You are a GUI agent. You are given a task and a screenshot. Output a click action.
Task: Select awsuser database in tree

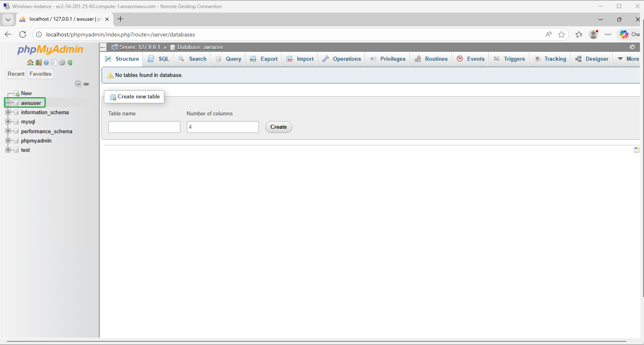(x=31, y=103)
